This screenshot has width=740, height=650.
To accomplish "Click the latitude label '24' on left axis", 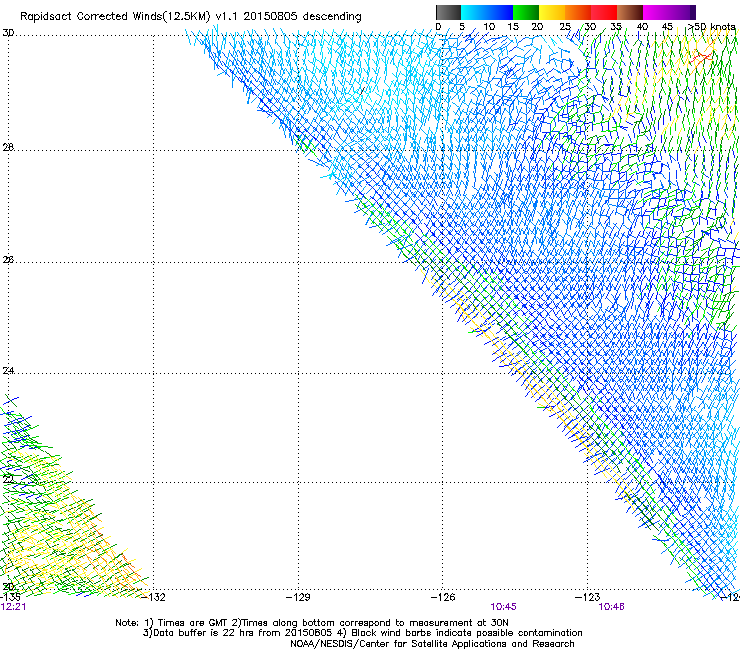I will 8,371.
